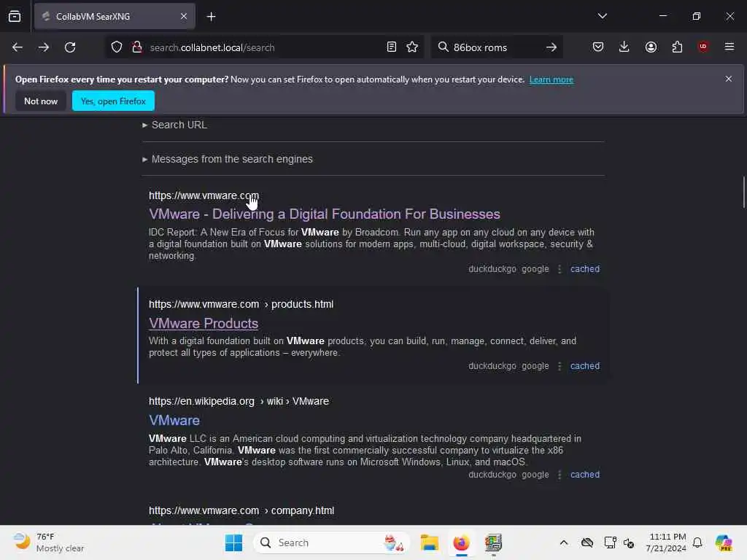Open the Extensions panel
Screen dimensions: 747x560
point(677,47)
